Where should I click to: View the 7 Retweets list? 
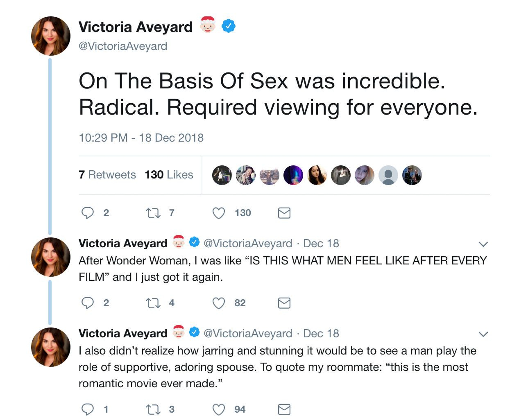(x=107, y=175)
